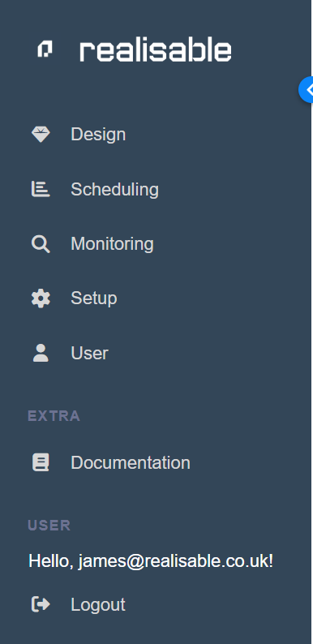Click the magnifying glass Monitoring icon

click(x=41, y=244)
